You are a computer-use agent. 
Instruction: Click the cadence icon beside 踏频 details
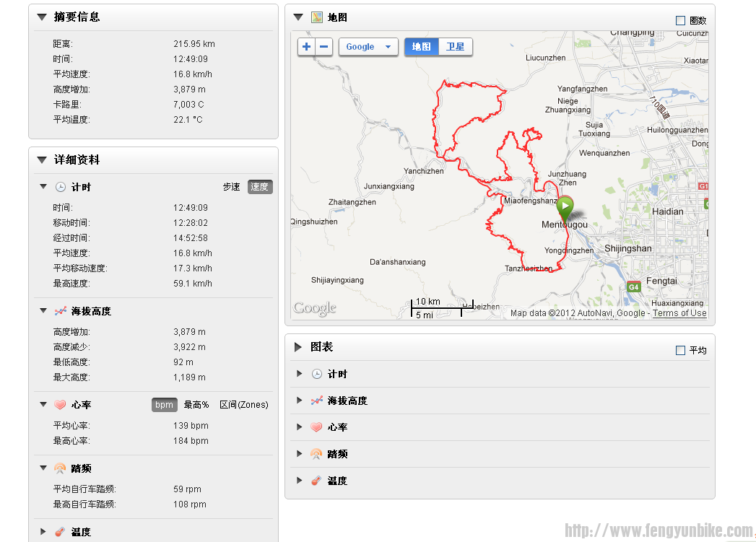click(x=61, y=468)
